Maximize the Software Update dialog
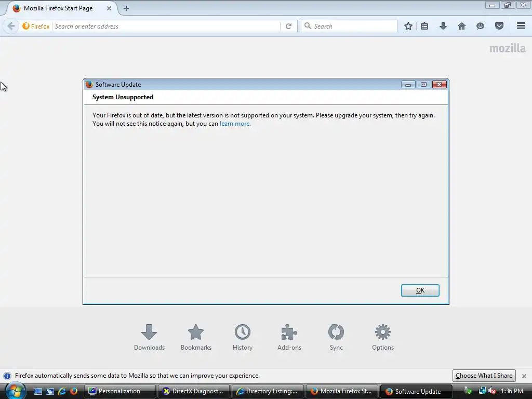Screen dimensions: 532x399 (424, 85)
